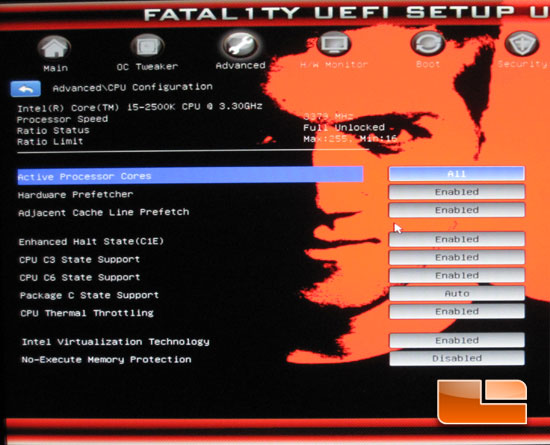Switch to the Boot tab label

pos(428,64)
